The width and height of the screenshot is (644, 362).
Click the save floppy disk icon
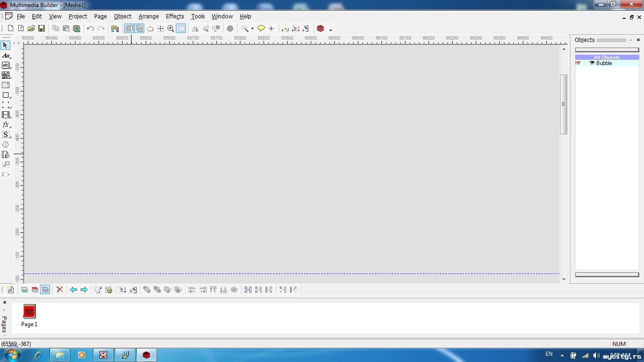click(41, 29)
